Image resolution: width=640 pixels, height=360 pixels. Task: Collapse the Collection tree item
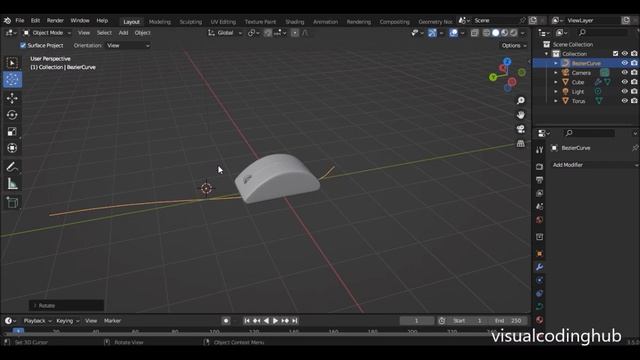pos(547,54)
